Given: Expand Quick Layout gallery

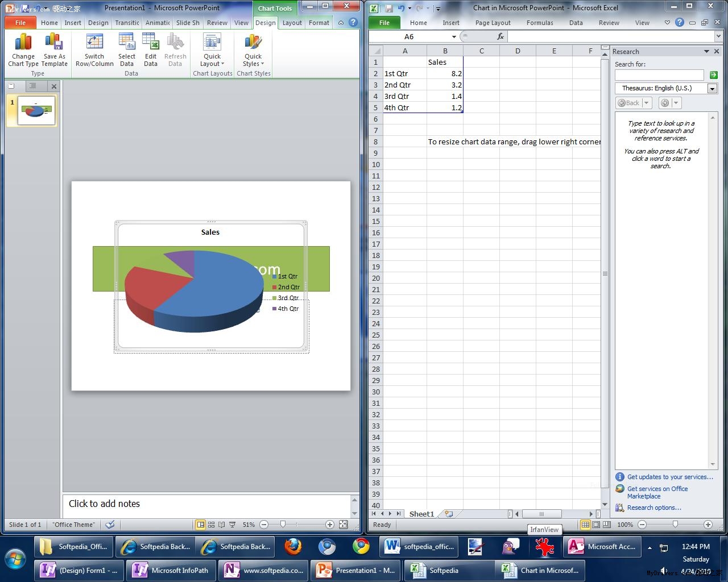Looking at the screenshot, I should point(212,50).
